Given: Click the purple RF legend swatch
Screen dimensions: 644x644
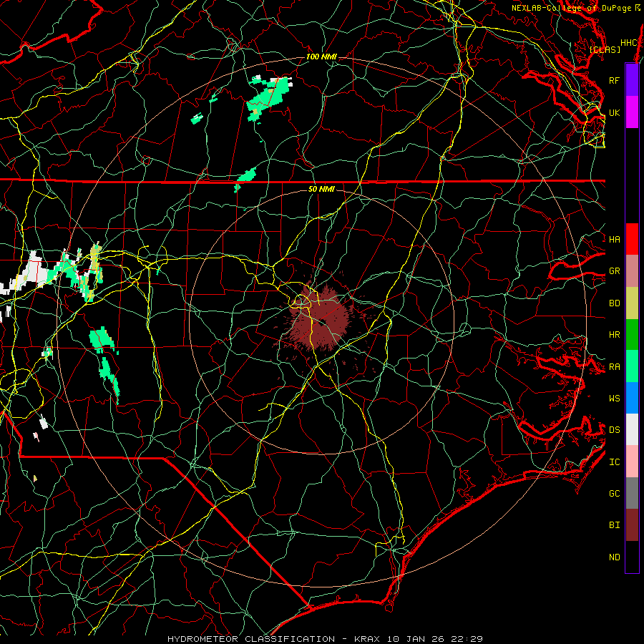Looking at the screenshot, I should 632,80.
